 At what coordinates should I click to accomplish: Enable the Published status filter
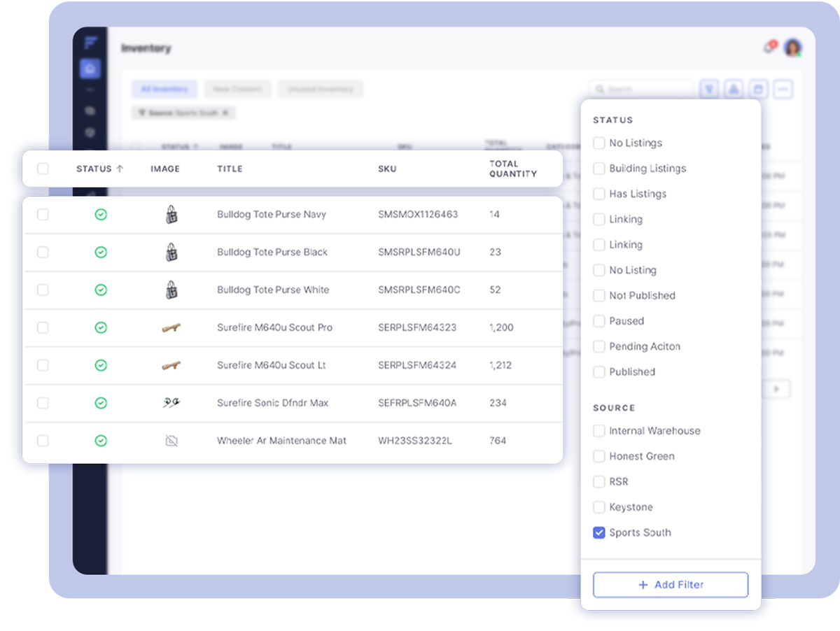pyautogui.click(x=599, y=371)
